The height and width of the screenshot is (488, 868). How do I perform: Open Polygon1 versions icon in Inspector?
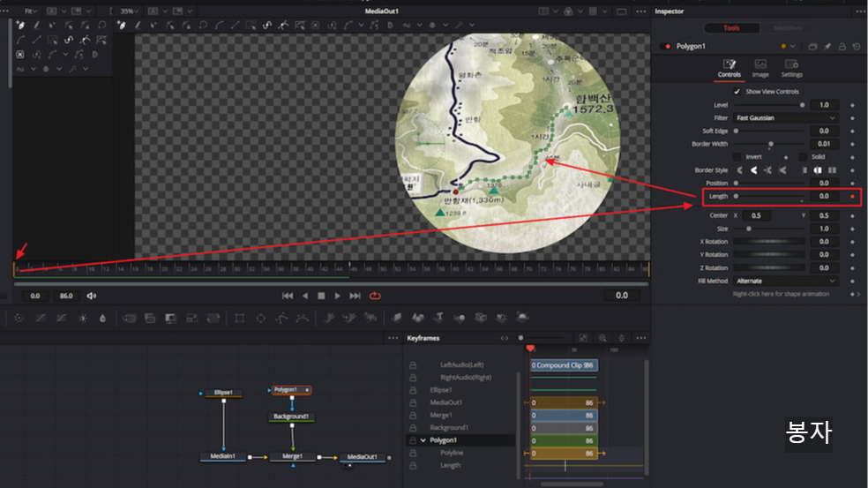[812, 47]
